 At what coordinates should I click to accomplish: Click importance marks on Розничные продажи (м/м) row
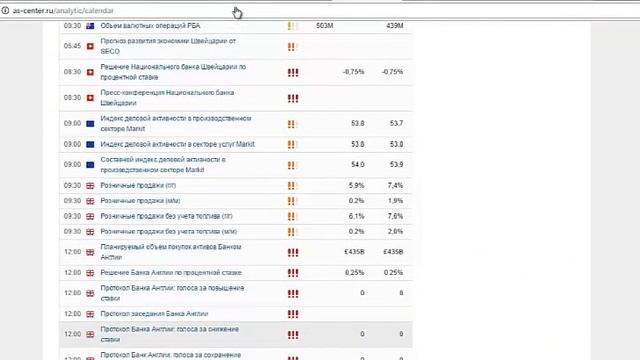[292, 201]
